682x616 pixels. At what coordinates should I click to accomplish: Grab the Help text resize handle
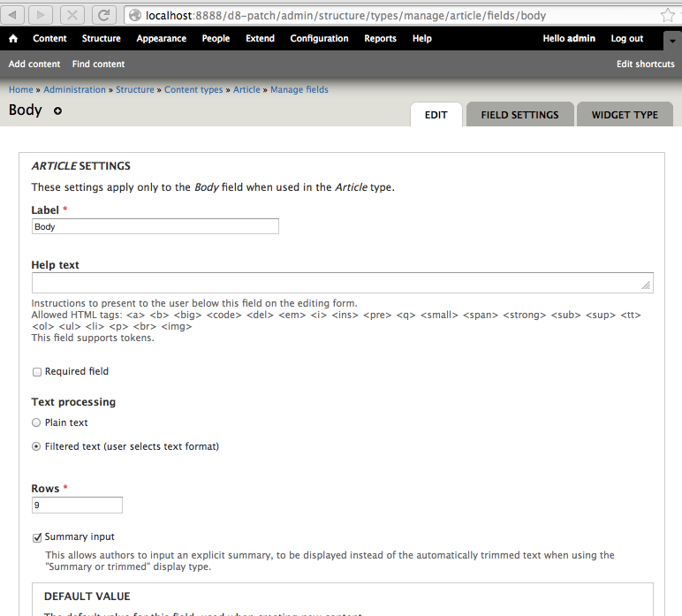tap(646, 285)
